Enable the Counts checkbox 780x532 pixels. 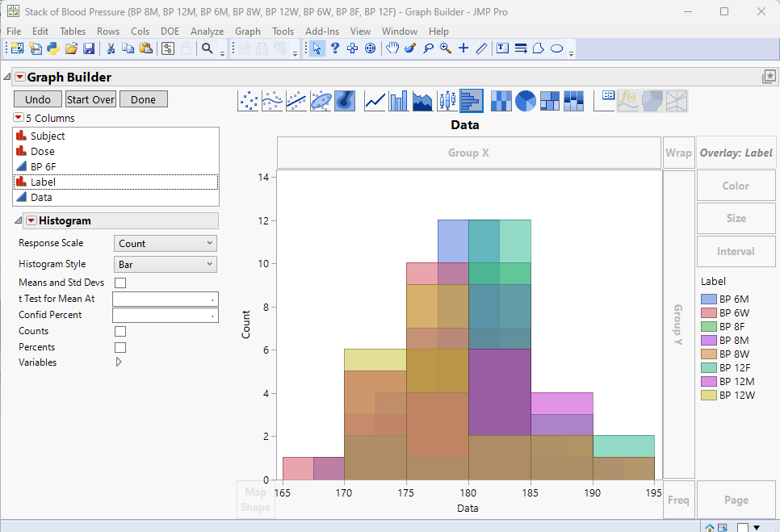click(x=120, y=331)
